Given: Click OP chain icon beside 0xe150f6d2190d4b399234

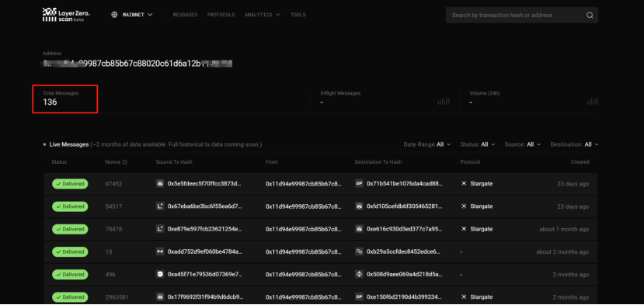Looking at the screenshot, I should pos(360,296).
